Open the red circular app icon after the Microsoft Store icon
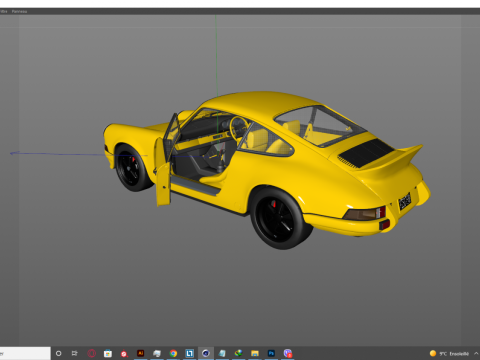 pyautogui.click(x=124, y=354)
